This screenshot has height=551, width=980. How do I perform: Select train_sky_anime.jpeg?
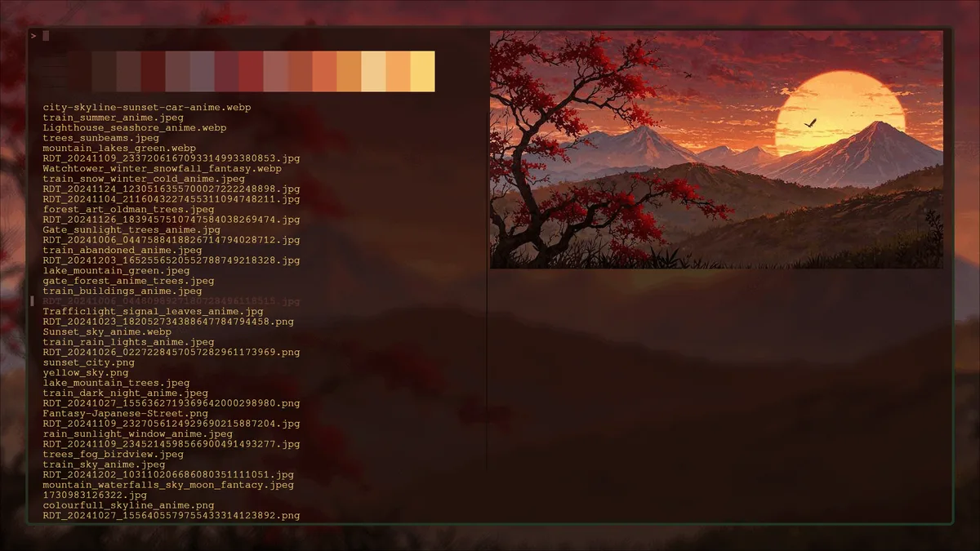tap(104, 464)
